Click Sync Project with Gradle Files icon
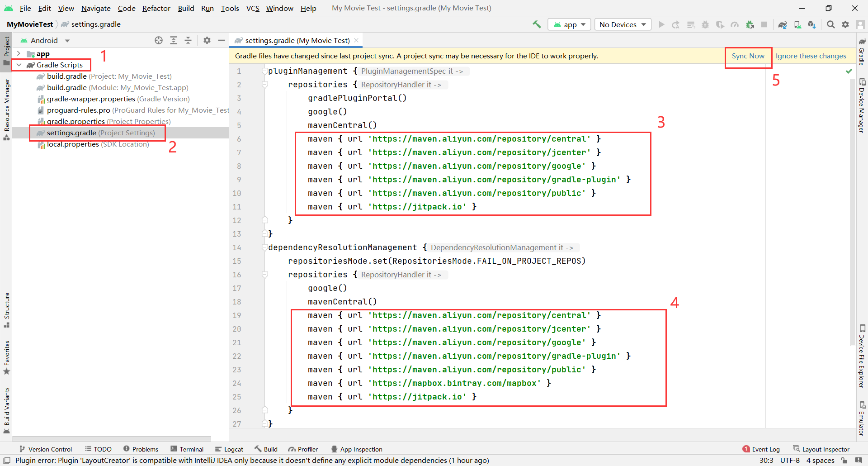The image size is (868, 466). click(x=782, y=24)
